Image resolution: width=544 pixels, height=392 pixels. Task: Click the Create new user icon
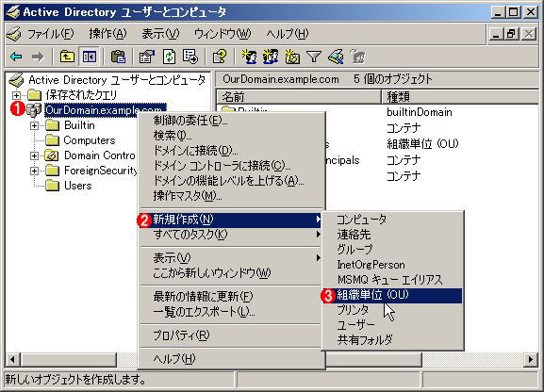[250, 57]
